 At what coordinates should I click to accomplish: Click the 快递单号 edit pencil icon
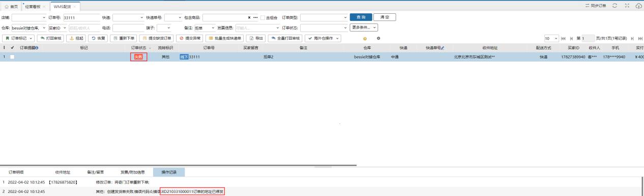[443, 48]
